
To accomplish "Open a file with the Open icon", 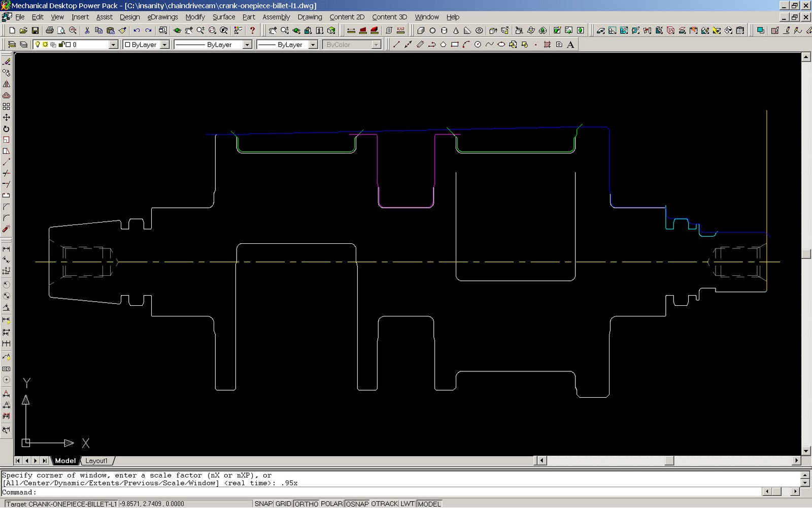I will pos(23,30).
